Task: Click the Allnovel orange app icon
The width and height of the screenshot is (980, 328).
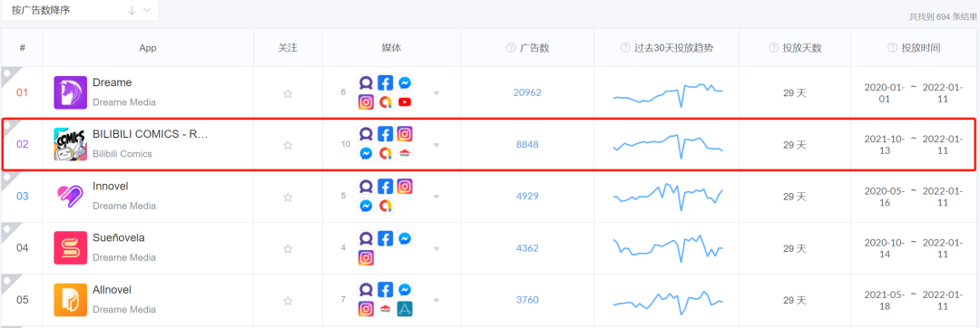Action: [70, 300]
